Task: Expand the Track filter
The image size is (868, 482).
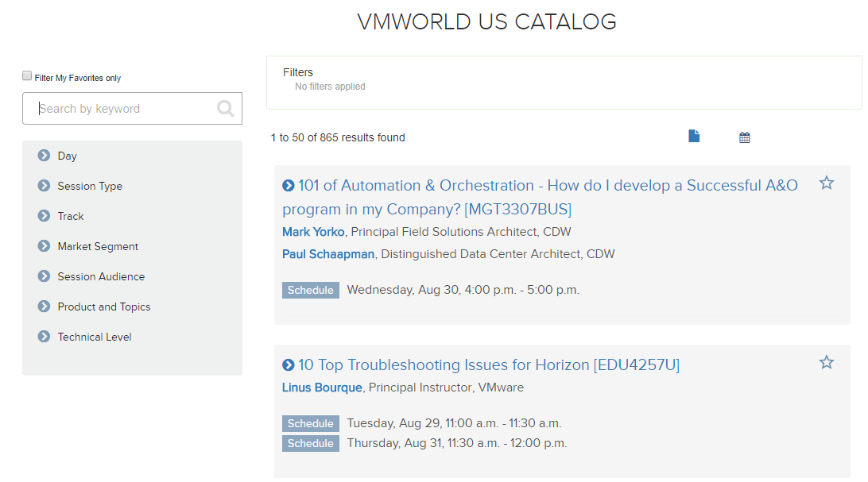Action: coord(44,216)
